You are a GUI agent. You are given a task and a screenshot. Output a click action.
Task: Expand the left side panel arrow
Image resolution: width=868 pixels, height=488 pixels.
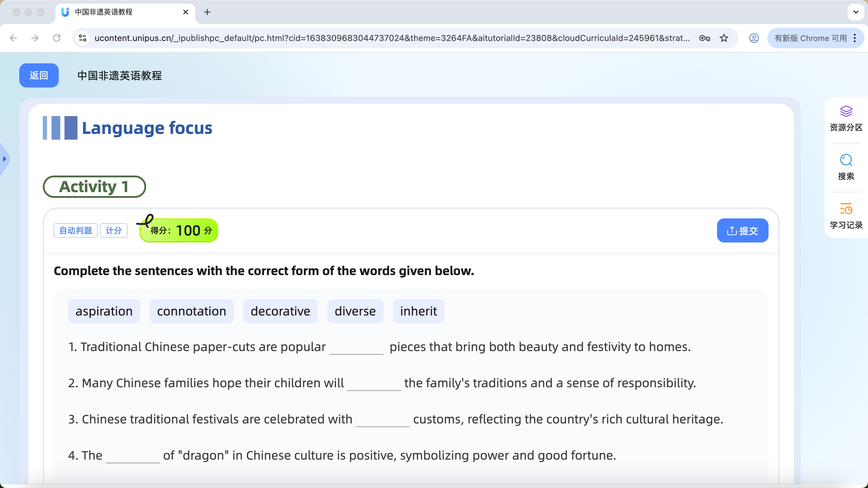[x=5, y=159]
